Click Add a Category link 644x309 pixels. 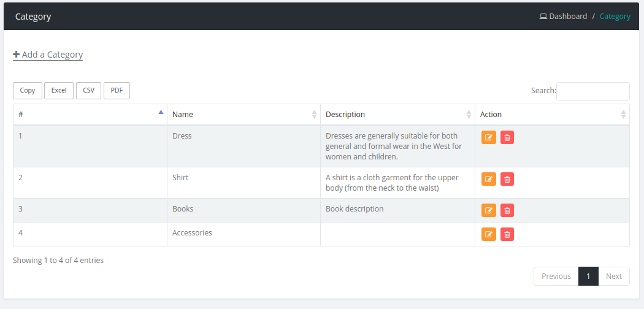pos(48,55)
